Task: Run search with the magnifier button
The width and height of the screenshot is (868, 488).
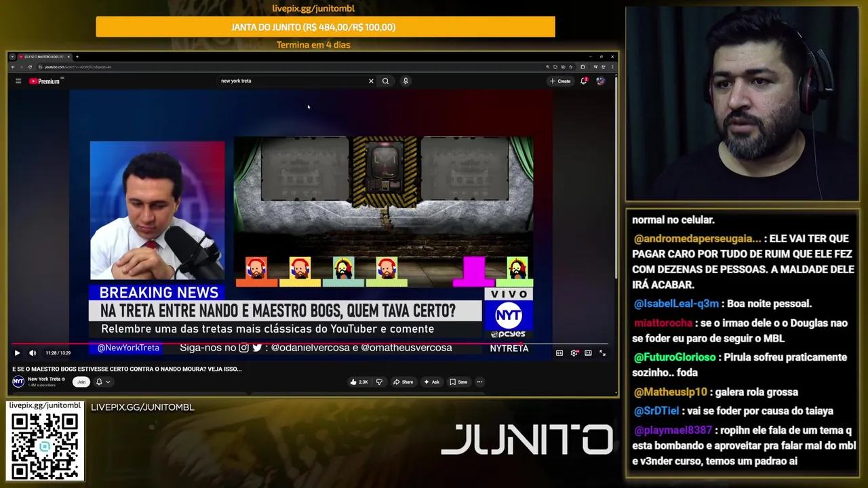Action: (385, 81)
